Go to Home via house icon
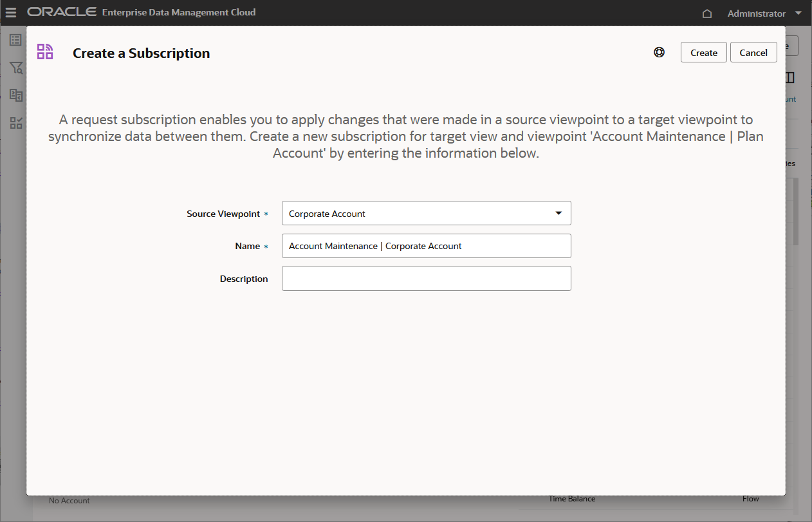 [707, 14]
